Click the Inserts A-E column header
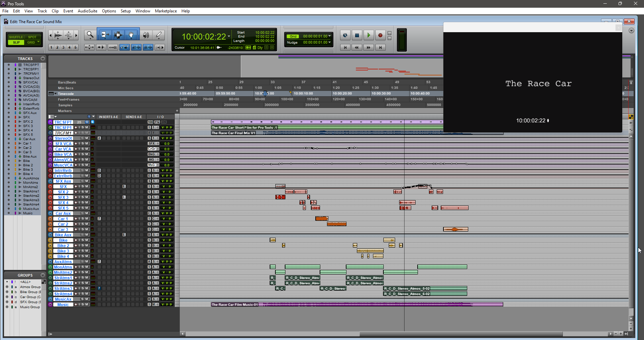 click(x=108, y=117)
